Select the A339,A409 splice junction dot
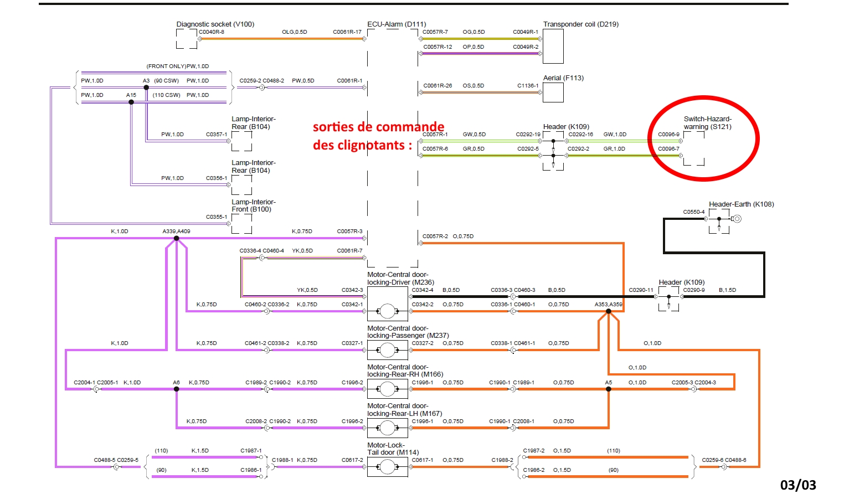Screen dimensions: 844x504 (x=177, y=239)
